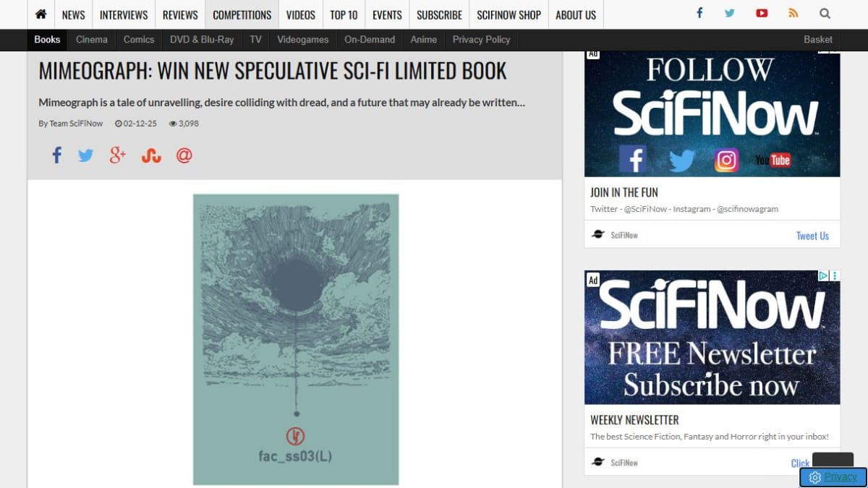
Task: Select the Videogames category tab
Action: click(302, 40)
